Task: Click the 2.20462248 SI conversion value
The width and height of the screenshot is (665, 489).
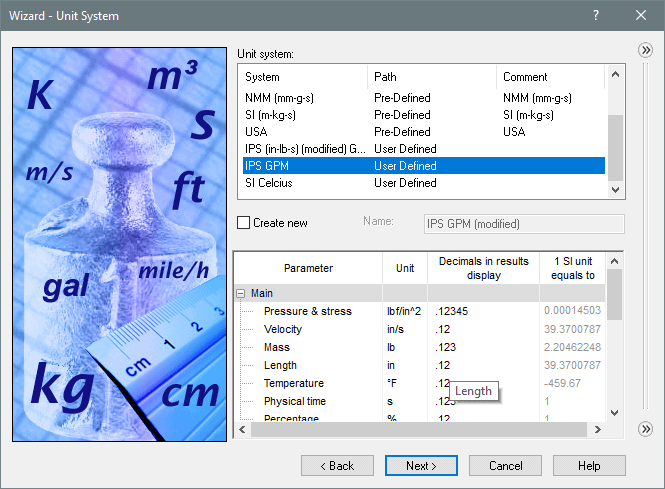Action: pos(572,347)
